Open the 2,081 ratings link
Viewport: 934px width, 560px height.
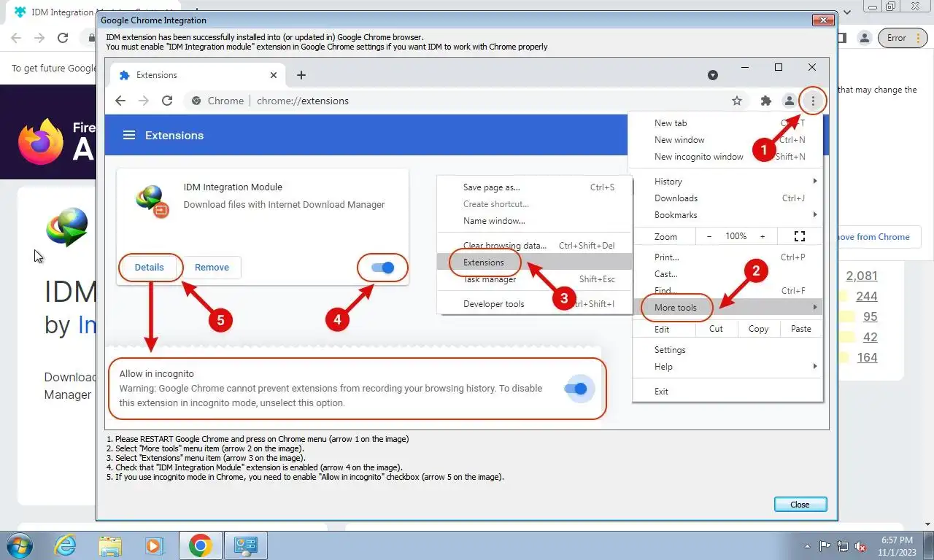point(862,276)
